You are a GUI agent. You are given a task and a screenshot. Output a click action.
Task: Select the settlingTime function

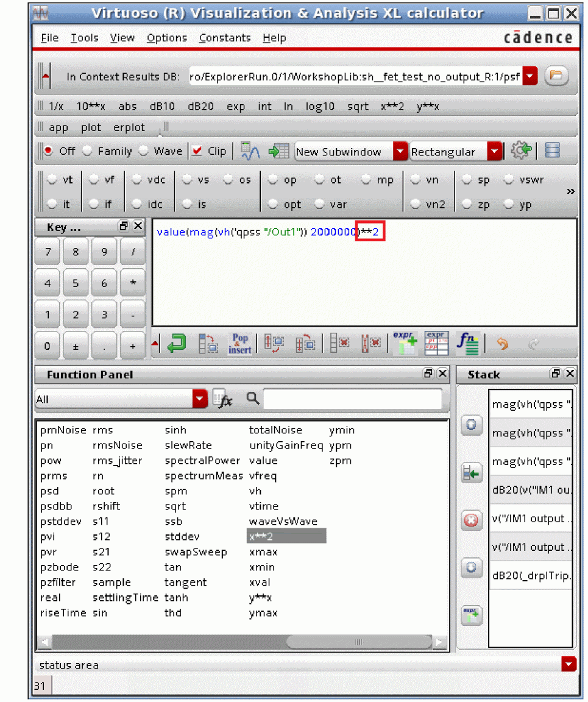tap(126, 597)
